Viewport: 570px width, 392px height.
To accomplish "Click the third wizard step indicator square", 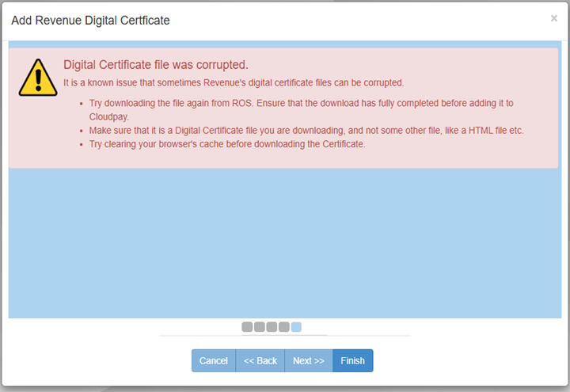I will tap(272, 326).
